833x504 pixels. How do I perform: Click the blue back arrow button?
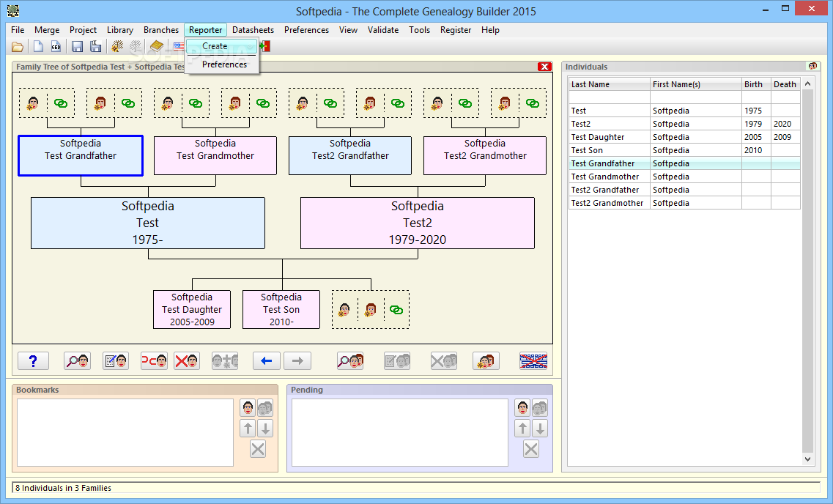pyautogui.click(x=267, y=361)
